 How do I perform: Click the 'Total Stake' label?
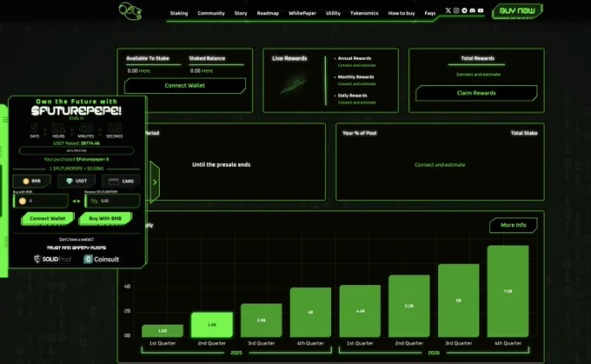click(524, 133)
